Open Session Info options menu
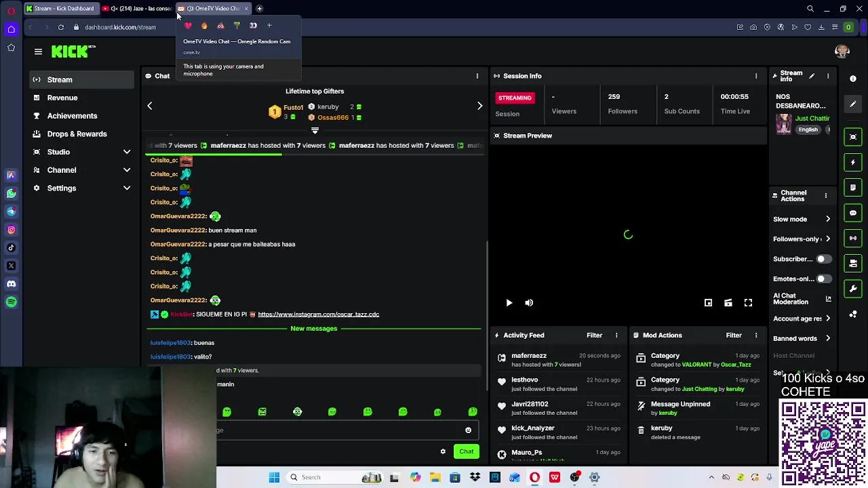 click(756, 76)
